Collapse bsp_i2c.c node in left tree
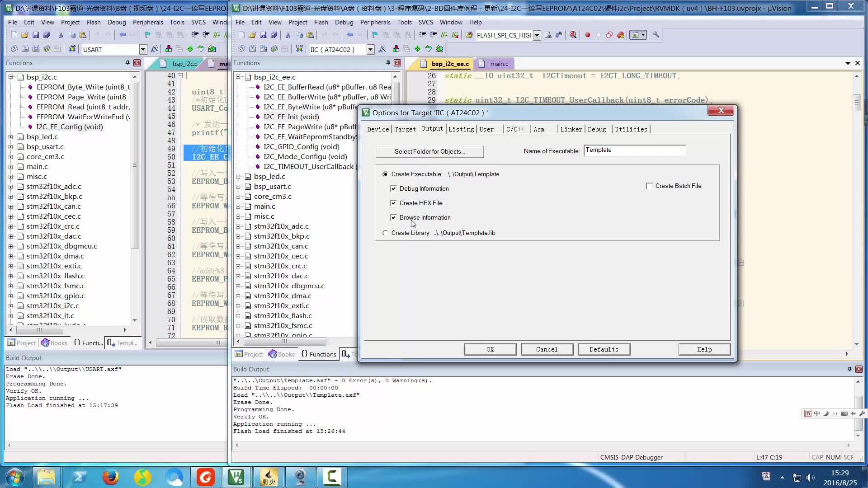Viewport: 868px width, 488px height. [x=11, y=77]
